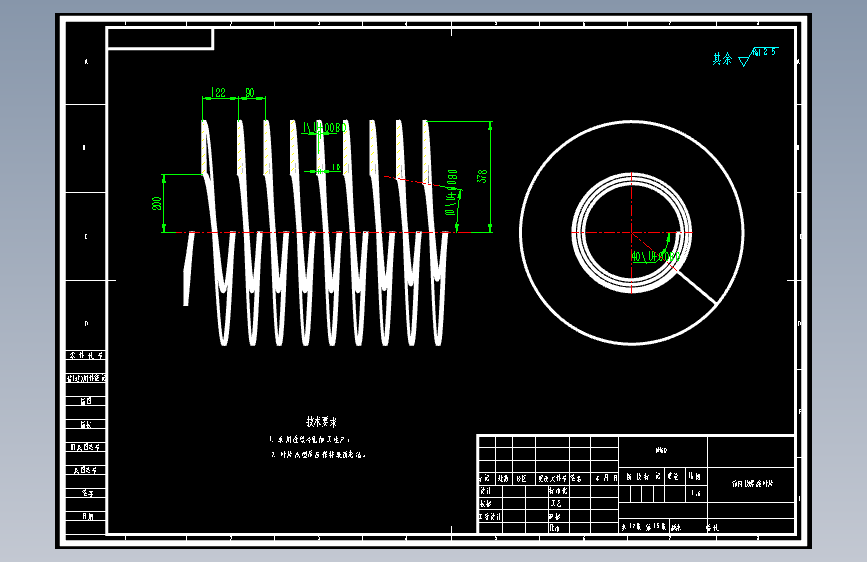Click technical requirement line numbered 1
Screen dimensions: 867x562
310,440
